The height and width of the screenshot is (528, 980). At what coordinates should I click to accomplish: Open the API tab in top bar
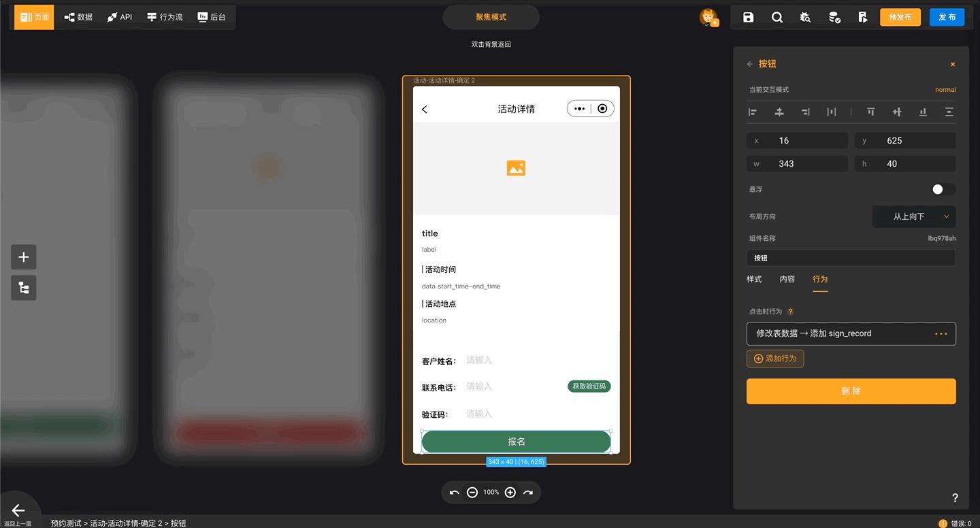pyautogui.click(x=120, y=17)
